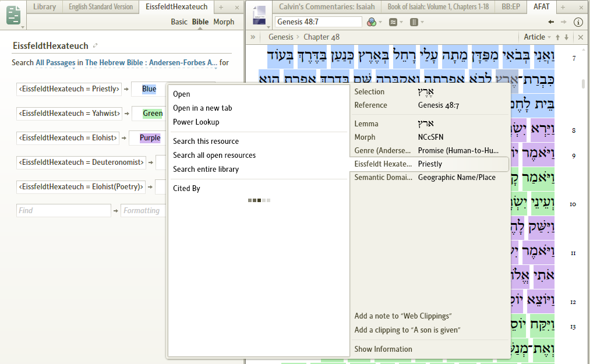590x364 pixels.
Task: Select the Semantic Domain Geographic Name row
Action: 429,177
